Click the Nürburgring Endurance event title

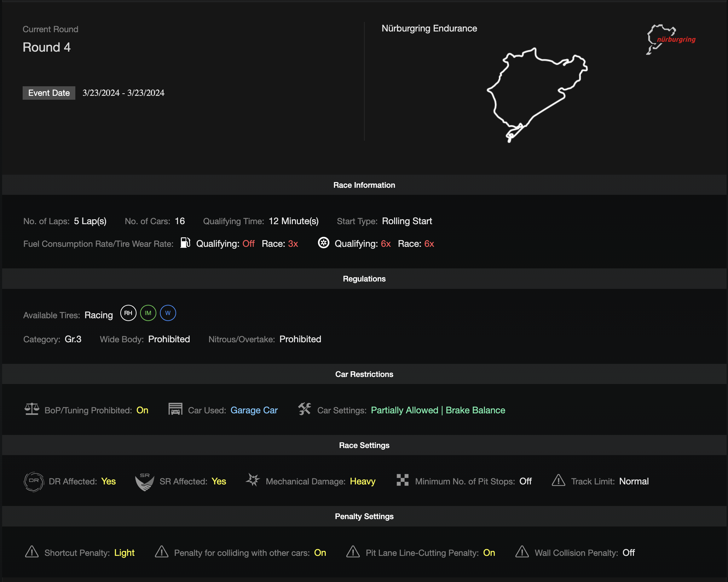pos(429,29)
